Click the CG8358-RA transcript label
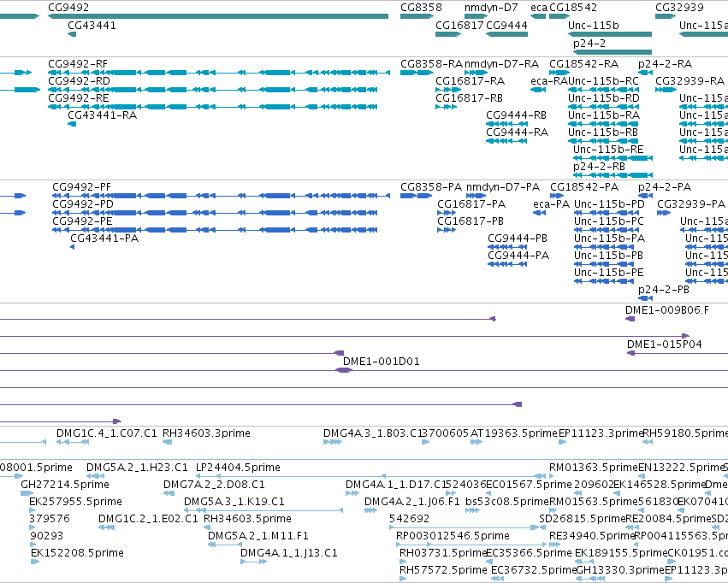Image resolution: width=728 pixels, height=583 pixels. [x=431, y=63]
